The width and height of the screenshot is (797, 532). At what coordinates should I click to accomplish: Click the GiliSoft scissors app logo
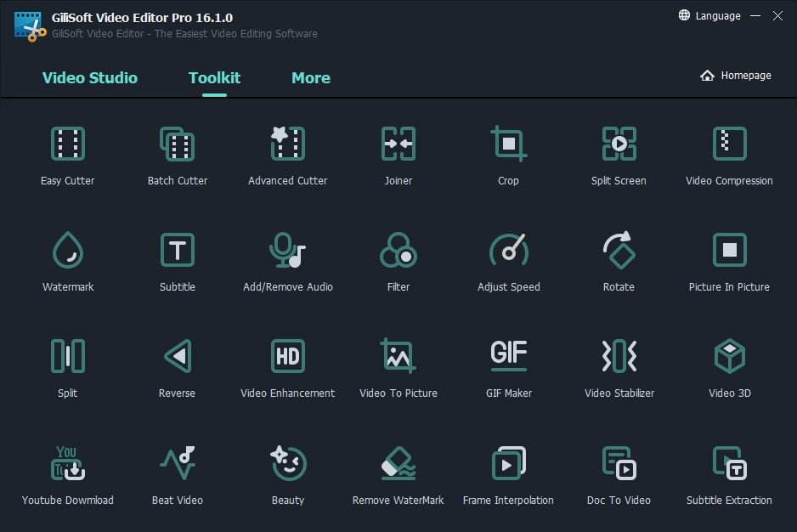tap(30, 26)
